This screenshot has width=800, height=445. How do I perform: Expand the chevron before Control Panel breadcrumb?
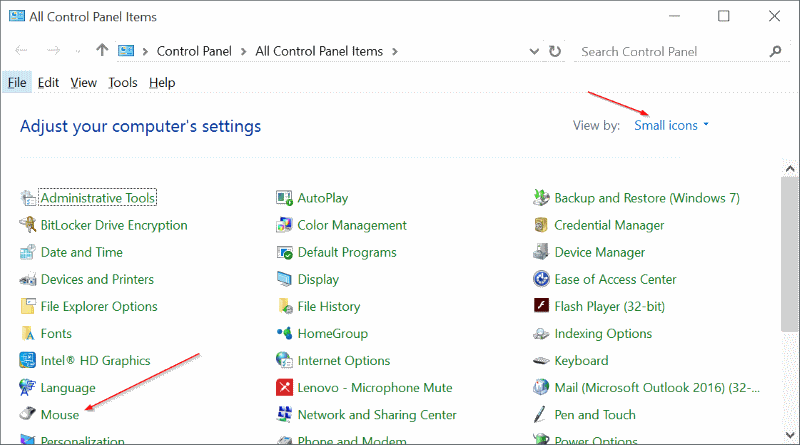145,52
